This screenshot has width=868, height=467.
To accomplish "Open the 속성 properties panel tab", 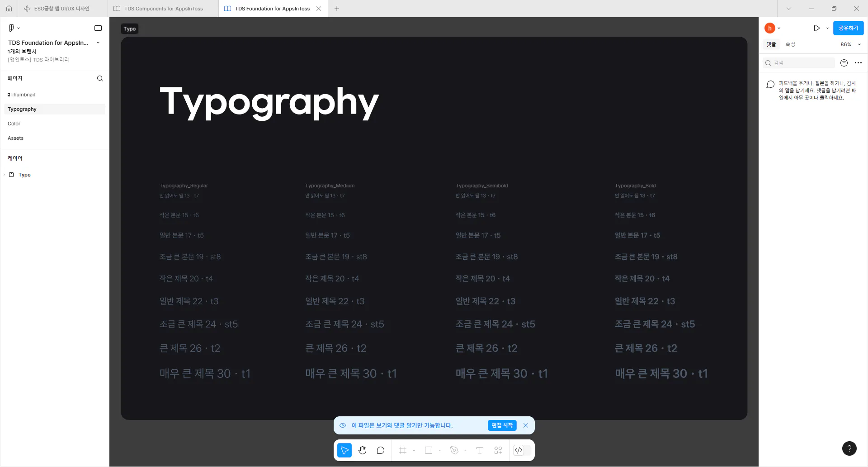I will 790,44.
